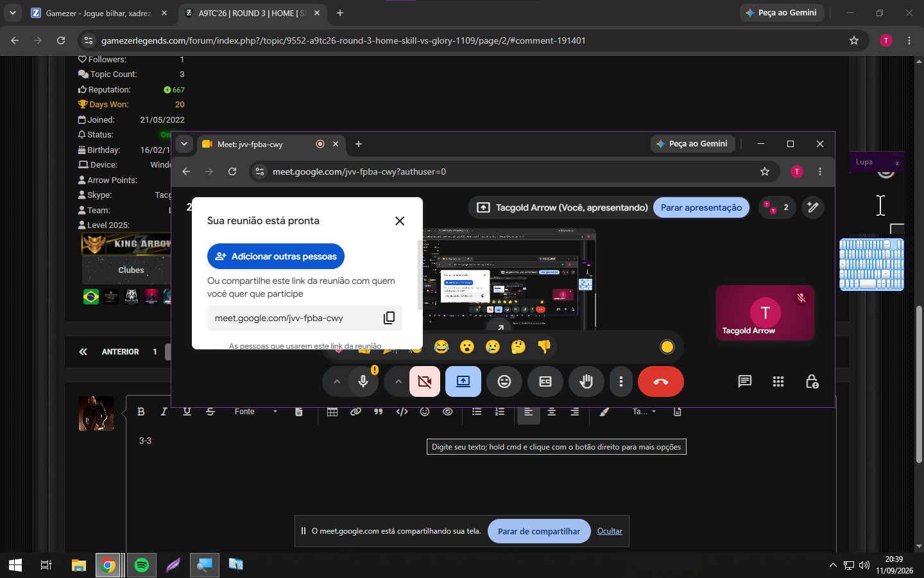This screenshot has width=924, height=578.
Task: Open the participants count button in Meet
Action: pyautogui.click(x=777, y=207)
